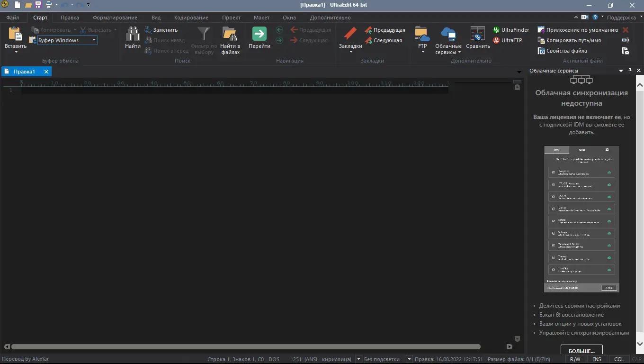
Task: Open the Файл menu
Action: point(13,18)
